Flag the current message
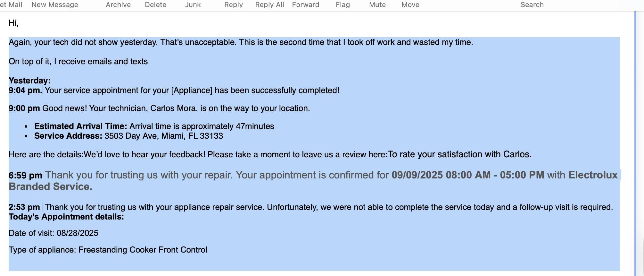 point(343,4)
